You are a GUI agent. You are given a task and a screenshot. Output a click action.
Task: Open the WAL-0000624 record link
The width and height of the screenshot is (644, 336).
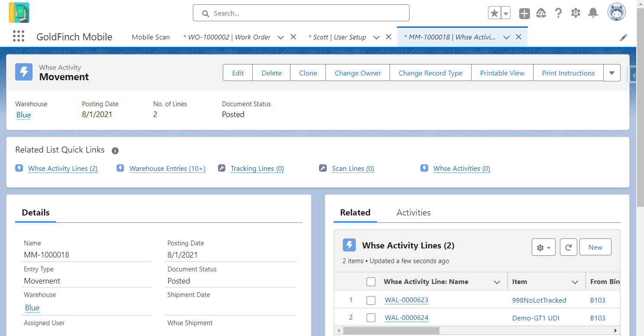pos(407,318)
